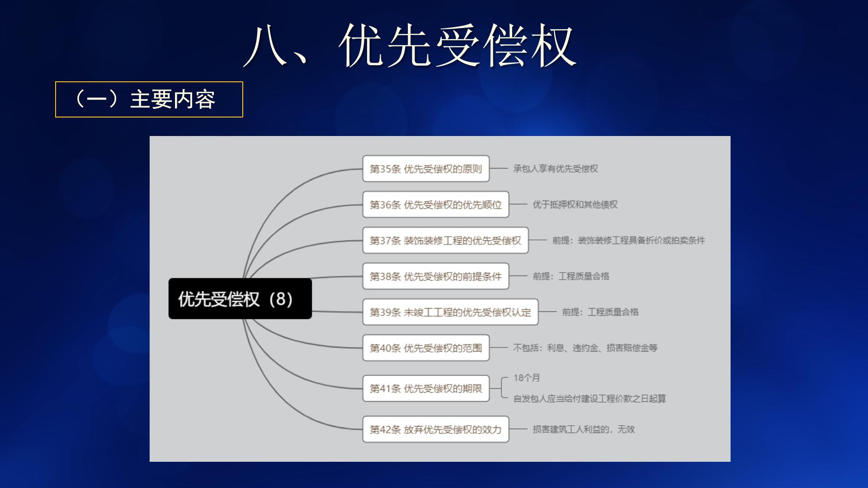Click the node 第41条 优先受偿权的期限
Viewport: 868px width, 488px height.
[x=425, y=388]
